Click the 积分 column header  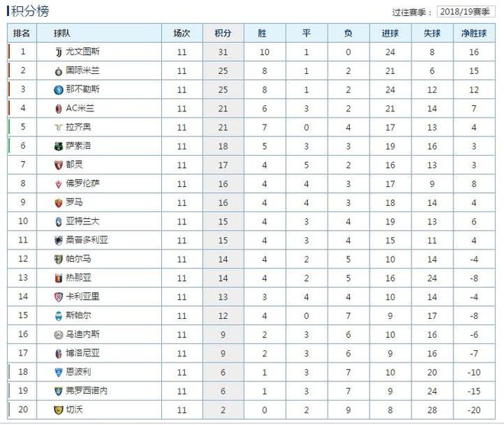click(x=223, y=34)
